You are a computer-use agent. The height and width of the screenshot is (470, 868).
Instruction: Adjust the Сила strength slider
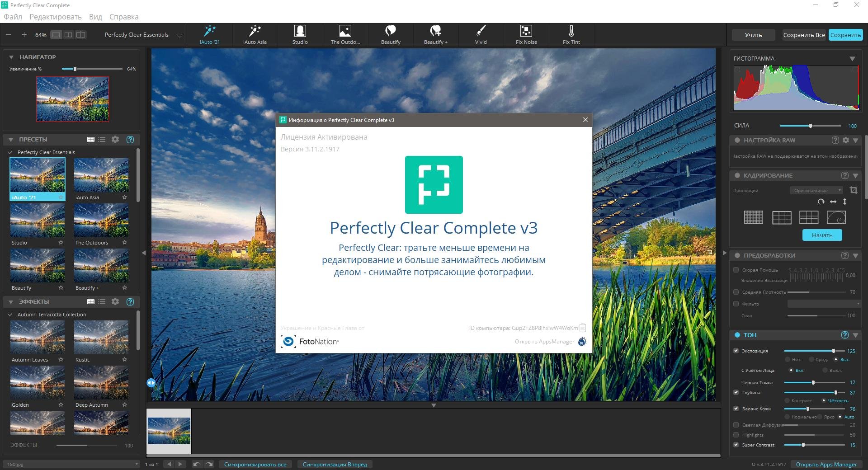810,126
